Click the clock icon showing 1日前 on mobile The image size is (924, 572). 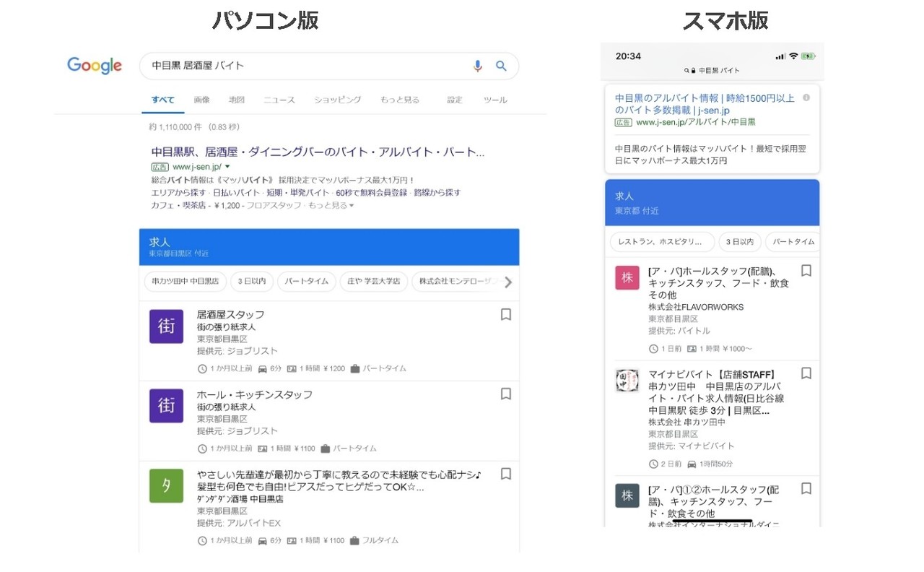(653, 349)
